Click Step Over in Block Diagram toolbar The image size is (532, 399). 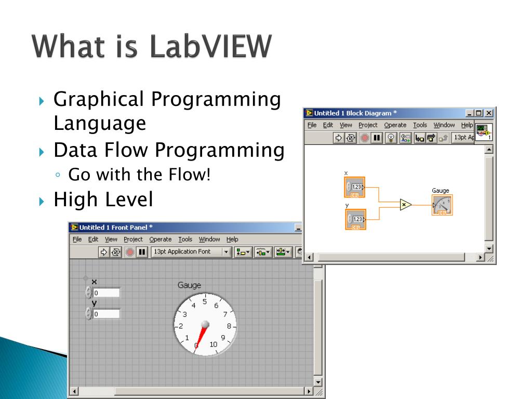431,137
